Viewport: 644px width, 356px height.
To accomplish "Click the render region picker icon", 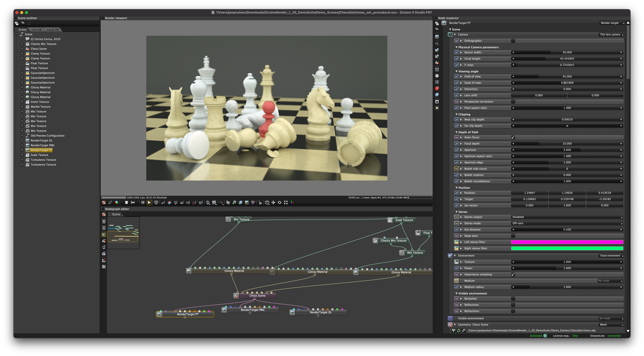I will click(194, 202).
